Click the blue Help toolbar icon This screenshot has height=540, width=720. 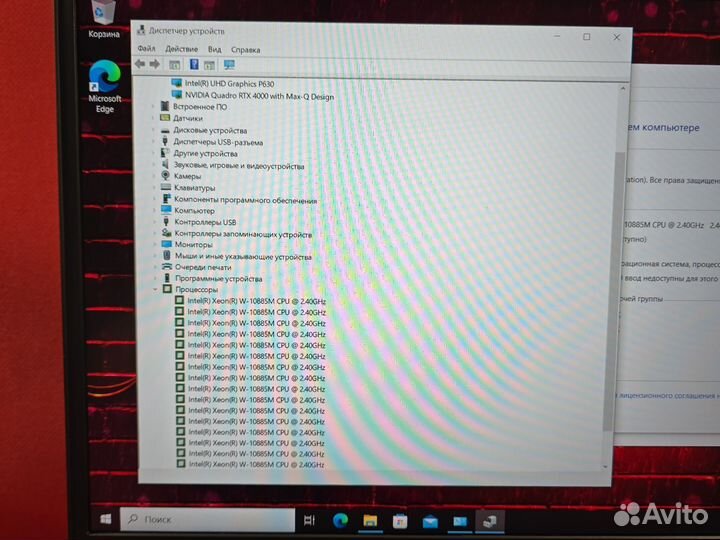point(194,64)
